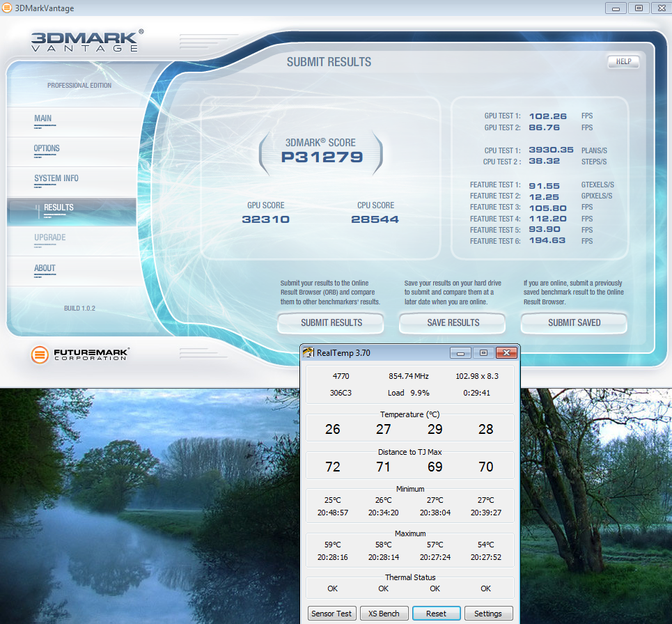Open RealTemp Settings
Viewport: 672px width, 624px height.
[x=488, y=614]
